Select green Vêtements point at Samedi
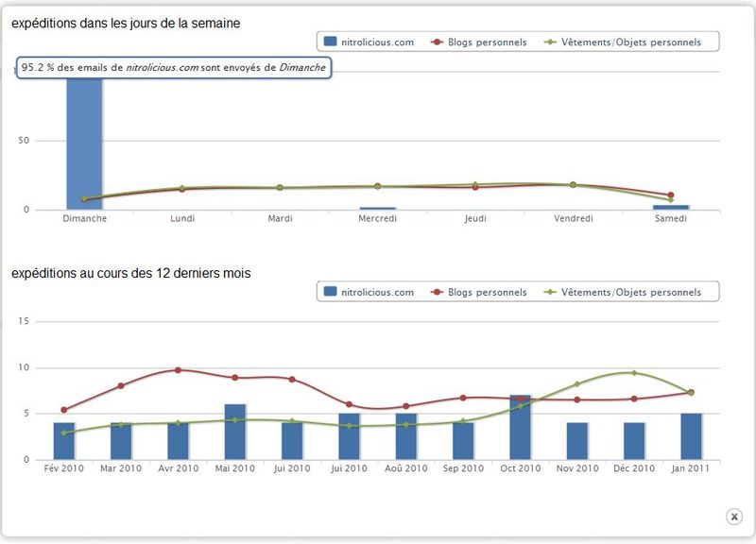The height and width of the screenshot is (544, 756). (671, 200)
